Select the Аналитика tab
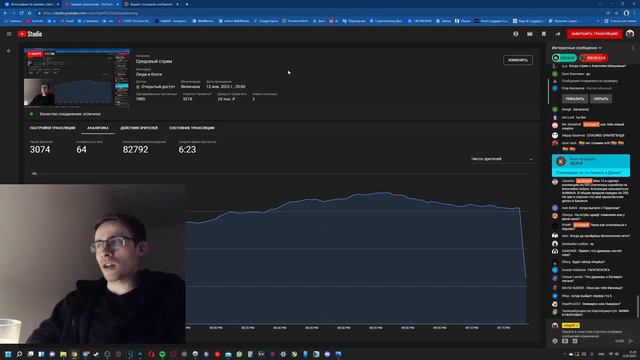This screenshot has height=360, width=640. (x=98, y=128)
